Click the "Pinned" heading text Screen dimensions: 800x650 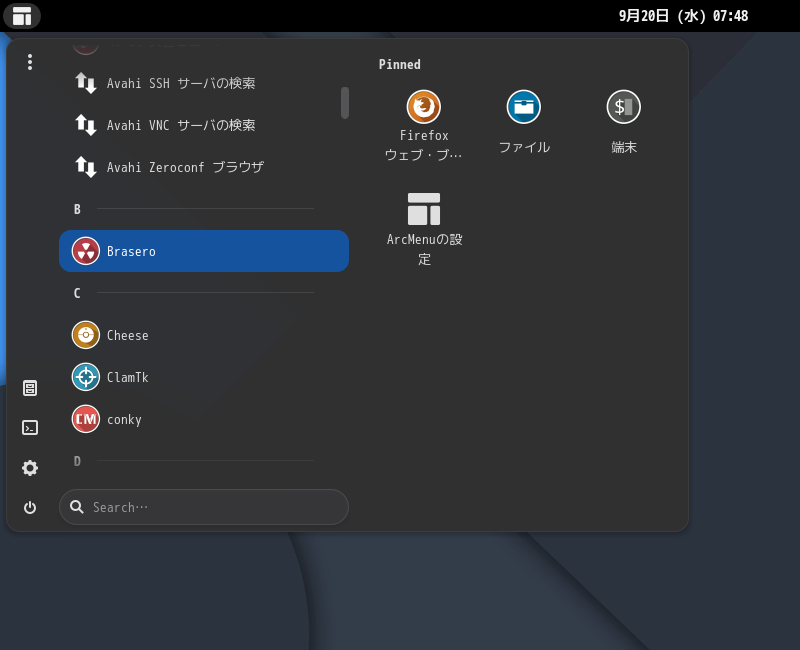(x=399, y=64)
